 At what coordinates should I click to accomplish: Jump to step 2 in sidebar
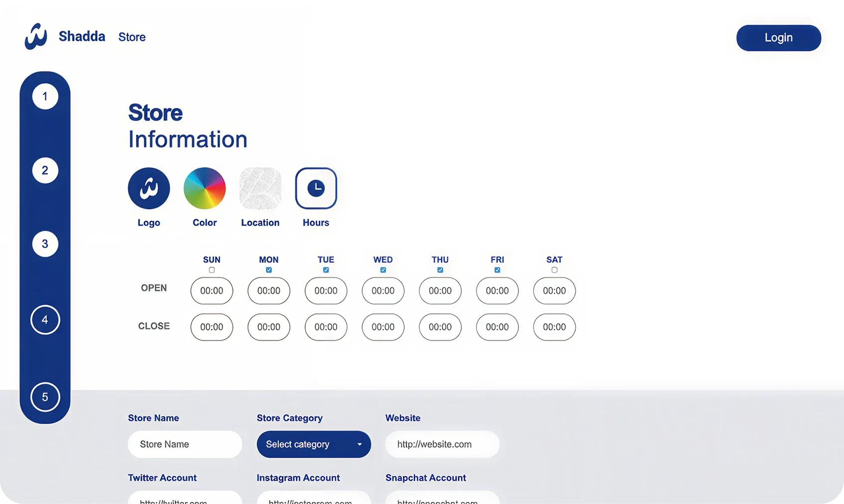(45, 171)
